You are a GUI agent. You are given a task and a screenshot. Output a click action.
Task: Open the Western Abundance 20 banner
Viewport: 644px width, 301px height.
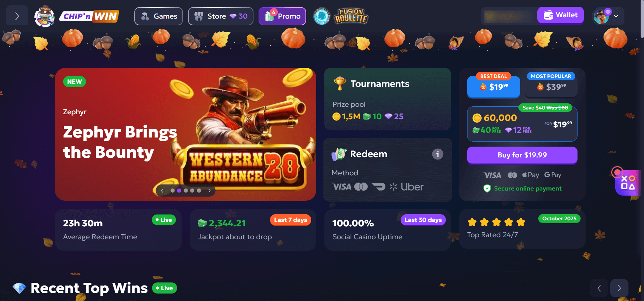(186, 134)
